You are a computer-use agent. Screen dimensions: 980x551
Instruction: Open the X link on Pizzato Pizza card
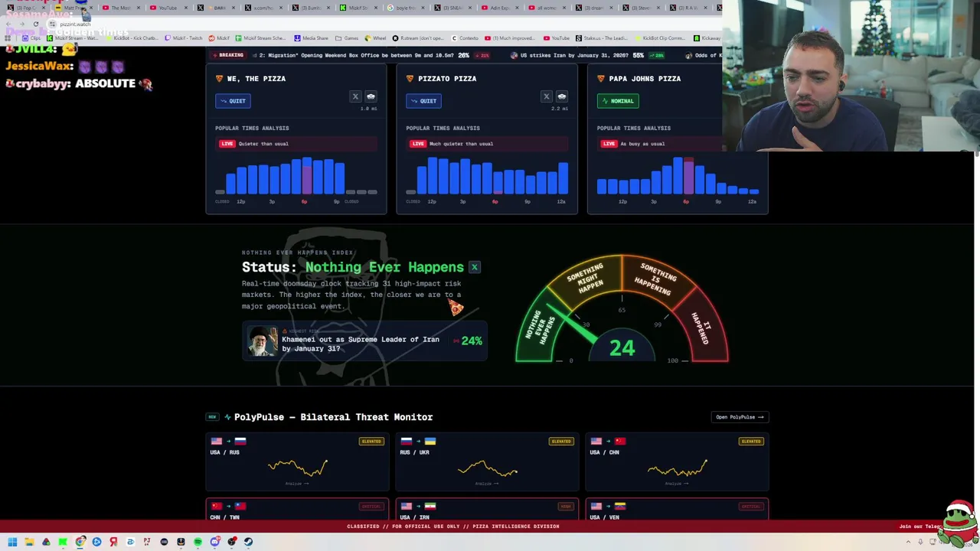(x=546, y=96)
